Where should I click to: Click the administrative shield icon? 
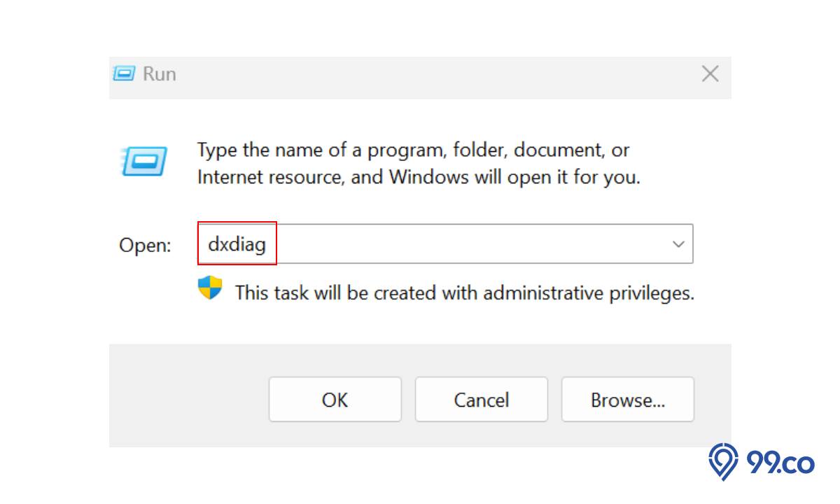click(x=210, y=288)
